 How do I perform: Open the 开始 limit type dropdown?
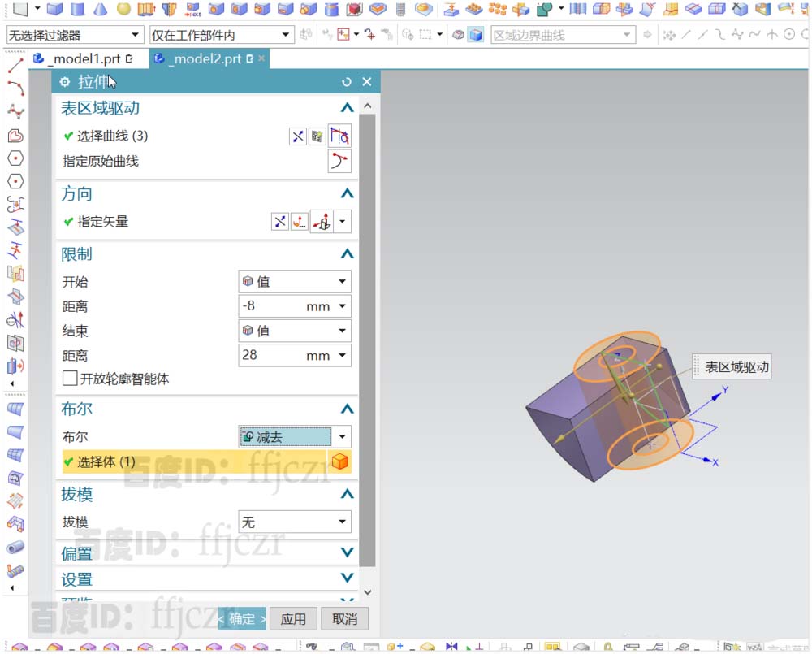[x=295, y=281]
